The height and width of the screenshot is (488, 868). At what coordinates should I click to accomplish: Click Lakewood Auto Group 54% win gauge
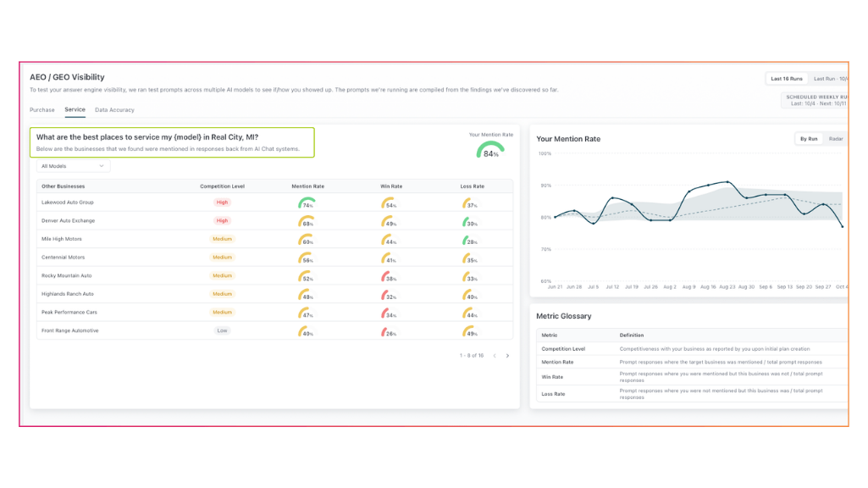click(389, 202)
